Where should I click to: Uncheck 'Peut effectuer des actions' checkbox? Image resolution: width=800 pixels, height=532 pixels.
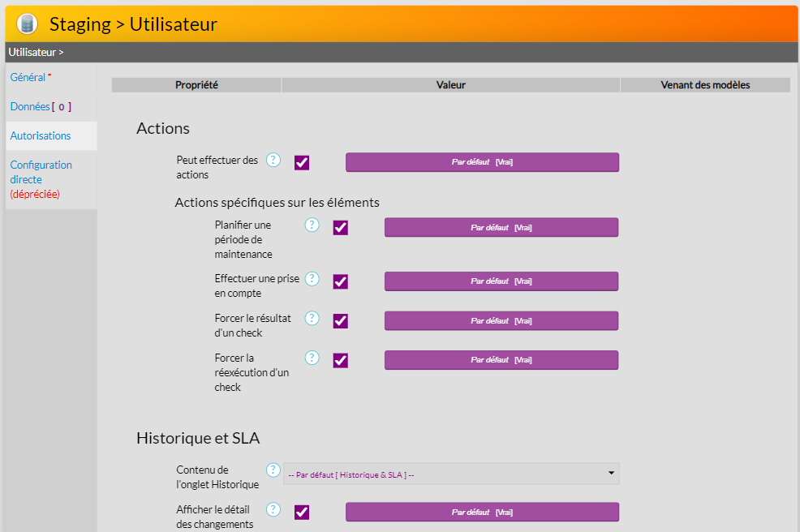pos(302,163)
